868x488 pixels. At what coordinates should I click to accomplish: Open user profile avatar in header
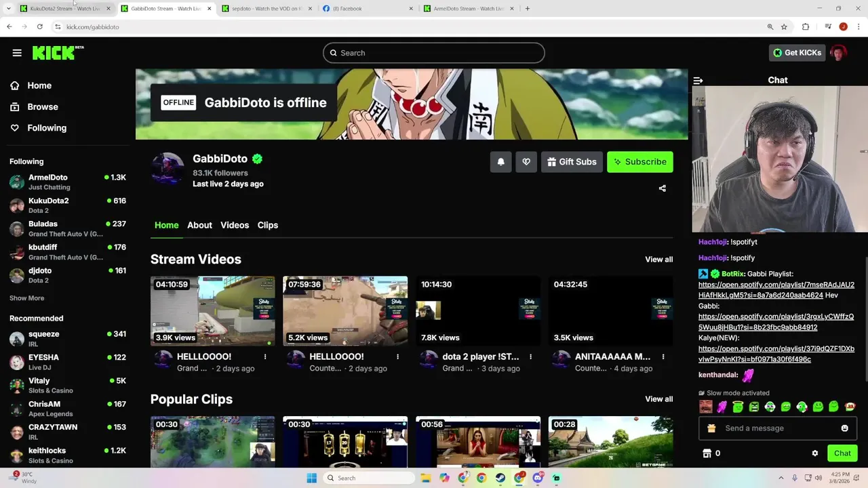point(839,53)
